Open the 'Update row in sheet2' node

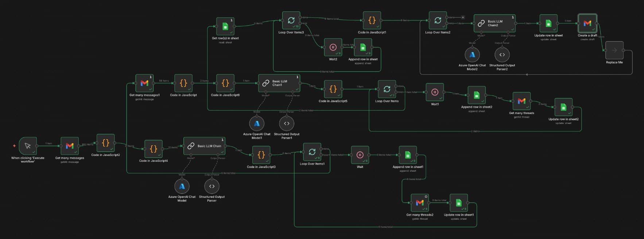(x=563, y=107)
